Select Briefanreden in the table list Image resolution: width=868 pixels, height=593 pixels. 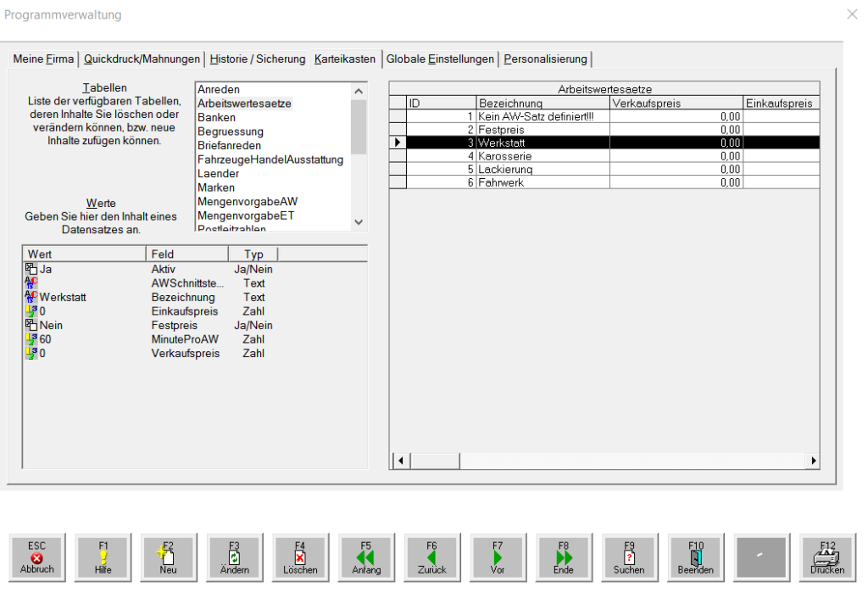229,145
